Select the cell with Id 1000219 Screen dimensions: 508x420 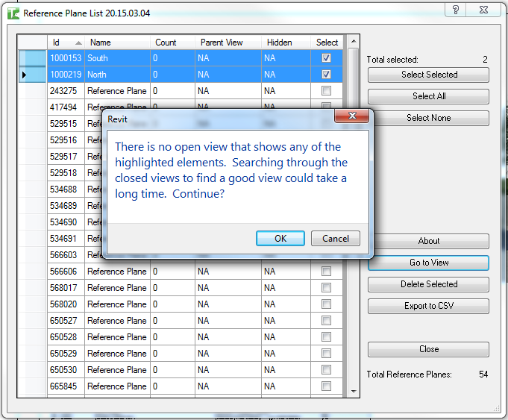tap(66, 75)
